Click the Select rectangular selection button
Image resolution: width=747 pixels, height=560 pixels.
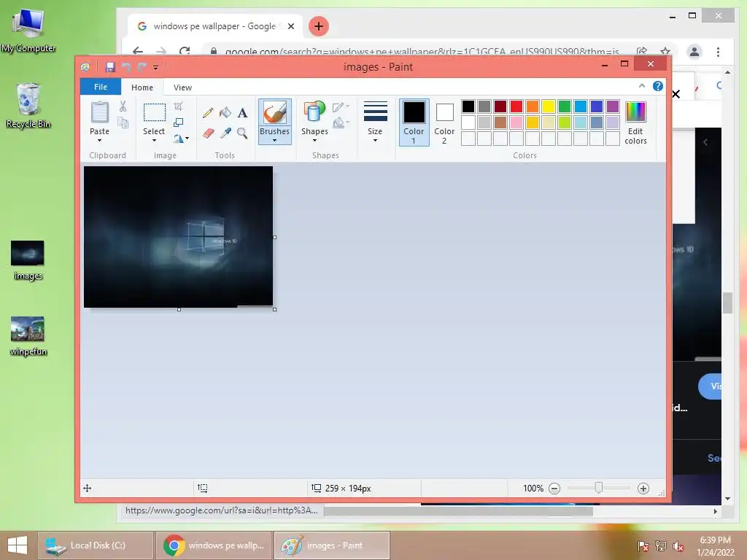(155, 113)
